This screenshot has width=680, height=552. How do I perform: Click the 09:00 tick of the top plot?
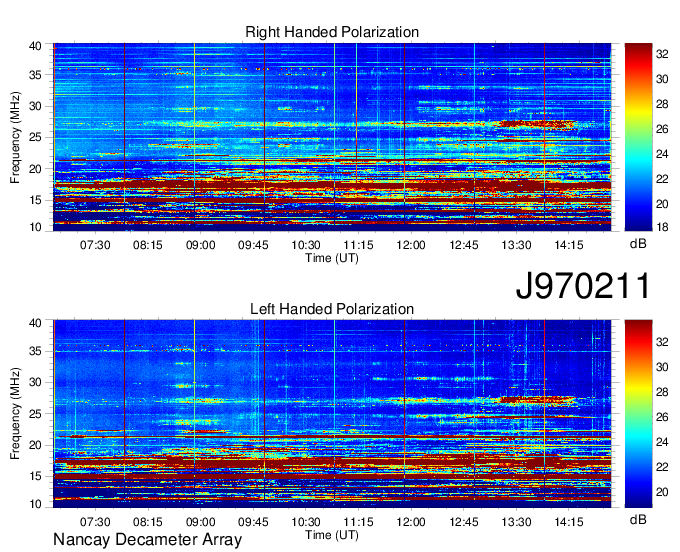coord(200,245)
